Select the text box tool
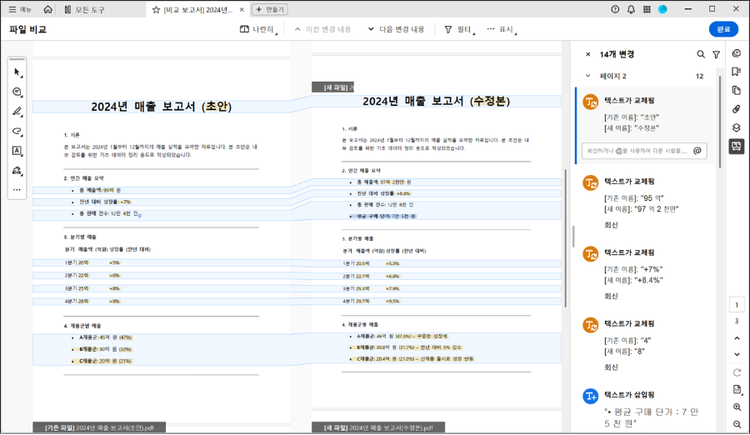The width and height of the screenshot is (750, 435). [17, 151]
